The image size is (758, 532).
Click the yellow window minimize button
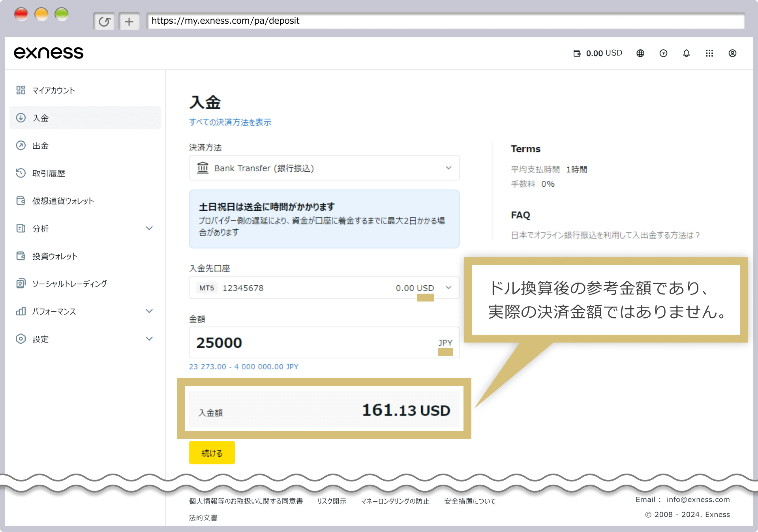(41, 14)
